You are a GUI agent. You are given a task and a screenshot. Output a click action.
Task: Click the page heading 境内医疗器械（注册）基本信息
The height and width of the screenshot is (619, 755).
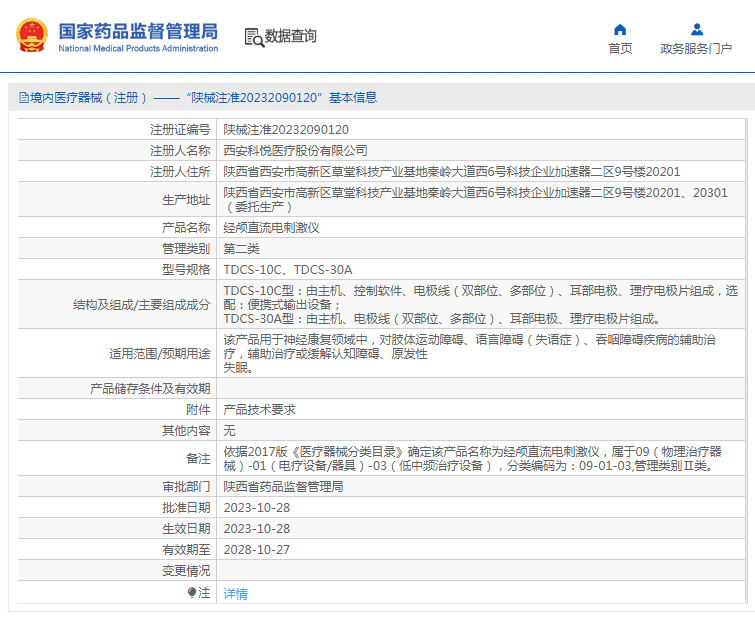204,98
